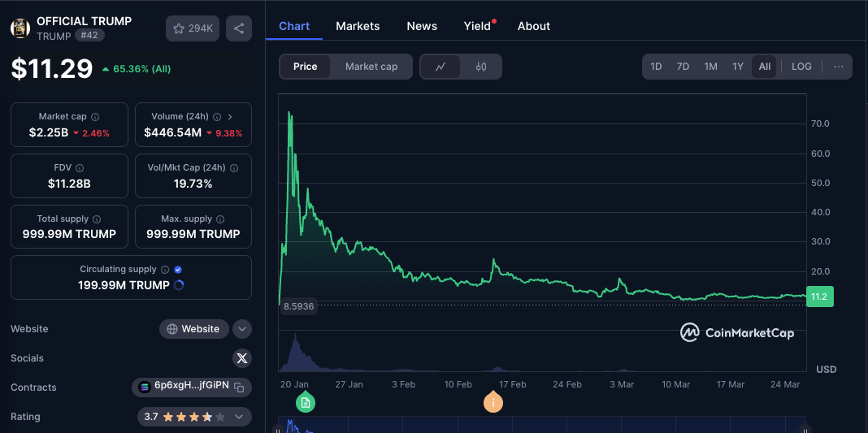Click the 199.99M TRUMP circulating supply value
Image resolution: width=868 pixels, height=433 pixels.
click(x=124, y=285)
